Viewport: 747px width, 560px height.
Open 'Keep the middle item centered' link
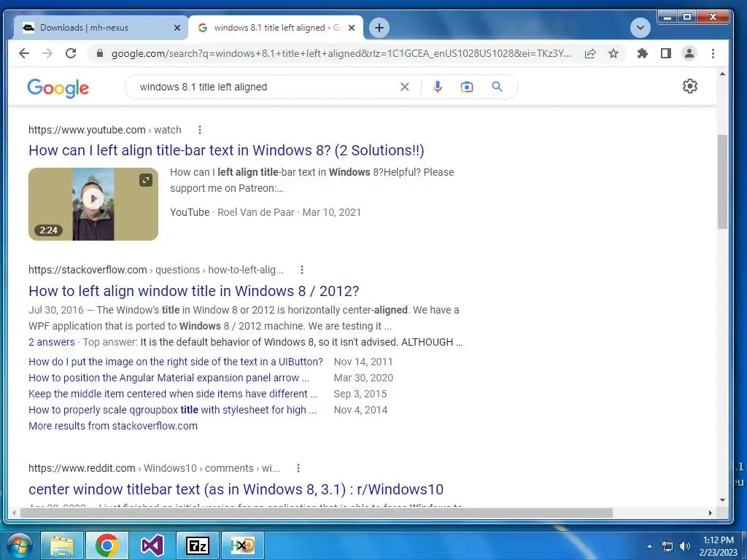(x=174, y=394)
